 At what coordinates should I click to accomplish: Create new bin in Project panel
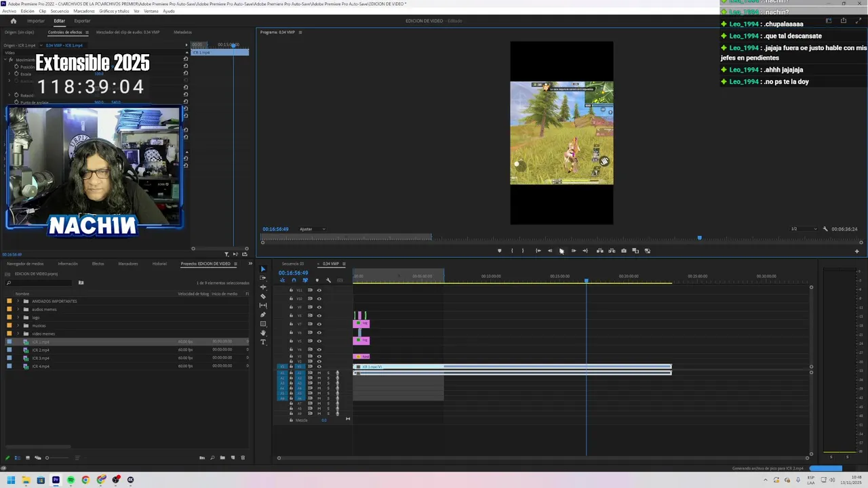click(x=222, y=457)
